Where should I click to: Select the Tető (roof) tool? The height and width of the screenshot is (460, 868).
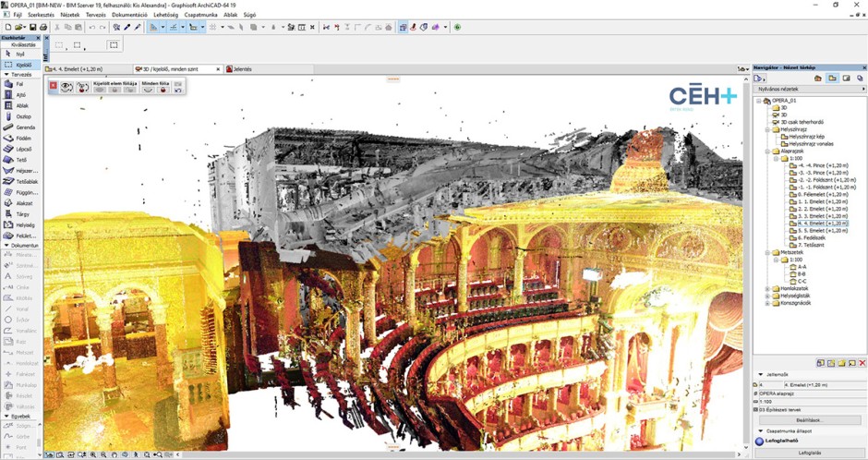point(18,160)
